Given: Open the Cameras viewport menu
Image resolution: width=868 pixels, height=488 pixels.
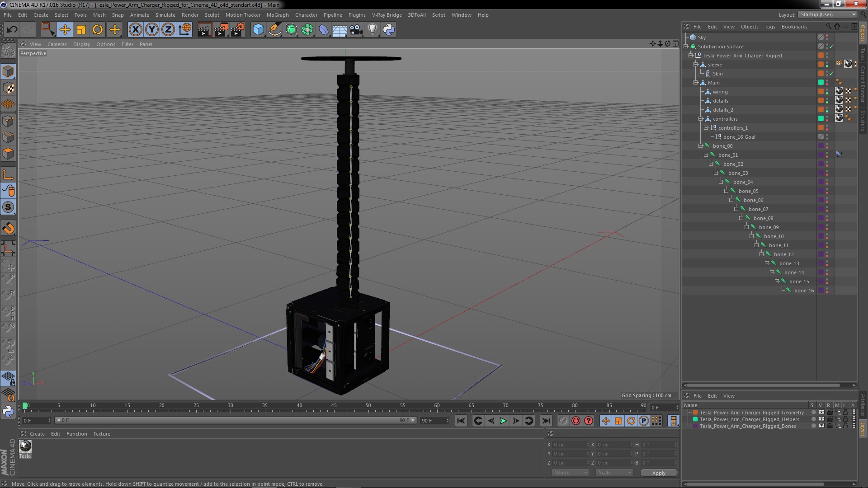Looking at the screenshot, I should [57, 44].
